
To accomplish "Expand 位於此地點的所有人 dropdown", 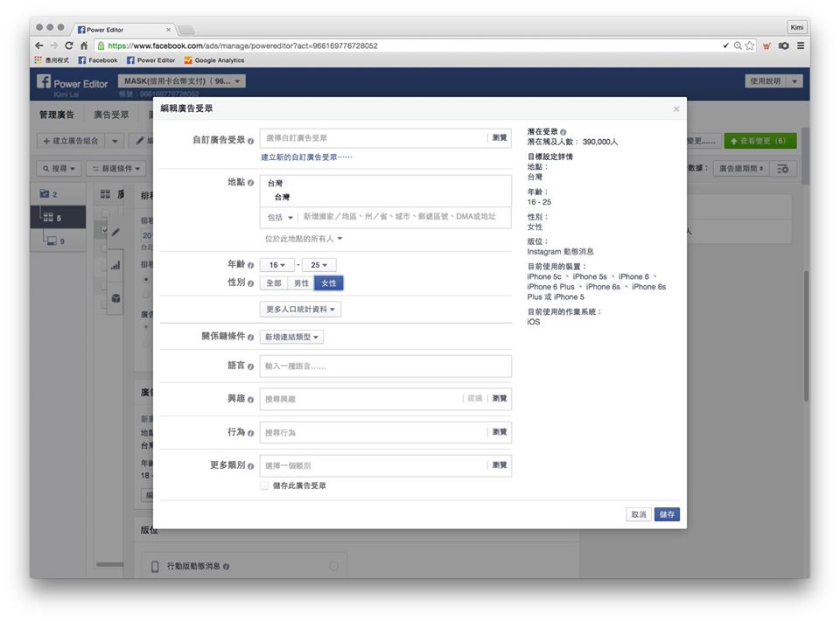I will (304, 239).
